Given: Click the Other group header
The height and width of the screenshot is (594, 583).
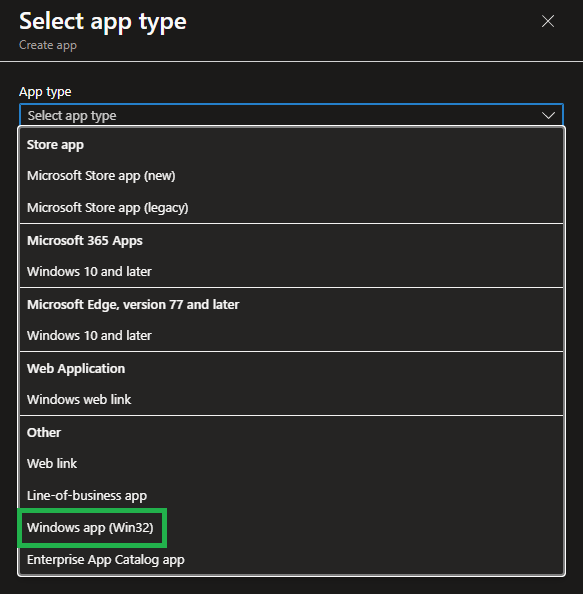Looking at the screenshot, I should pos(44,433).
